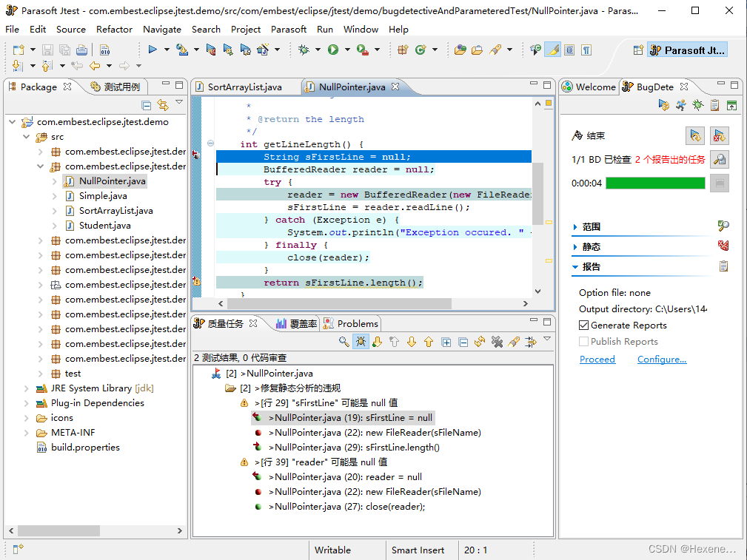747x560 pixels.
Task: Click the green bug icon in BugDete header
Action: [697, 105]
